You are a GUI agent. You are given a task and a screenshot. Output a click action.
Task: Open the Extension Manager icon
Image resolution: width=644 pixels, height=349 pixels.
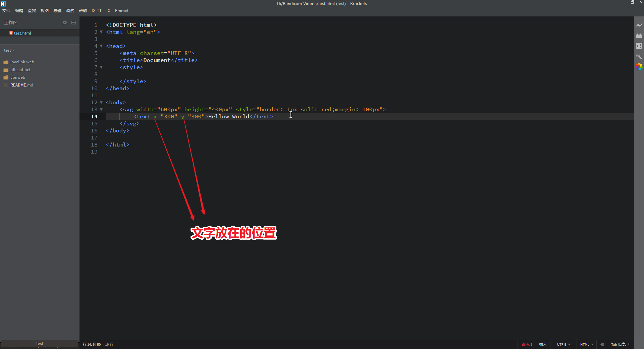(x=639, y=36)
